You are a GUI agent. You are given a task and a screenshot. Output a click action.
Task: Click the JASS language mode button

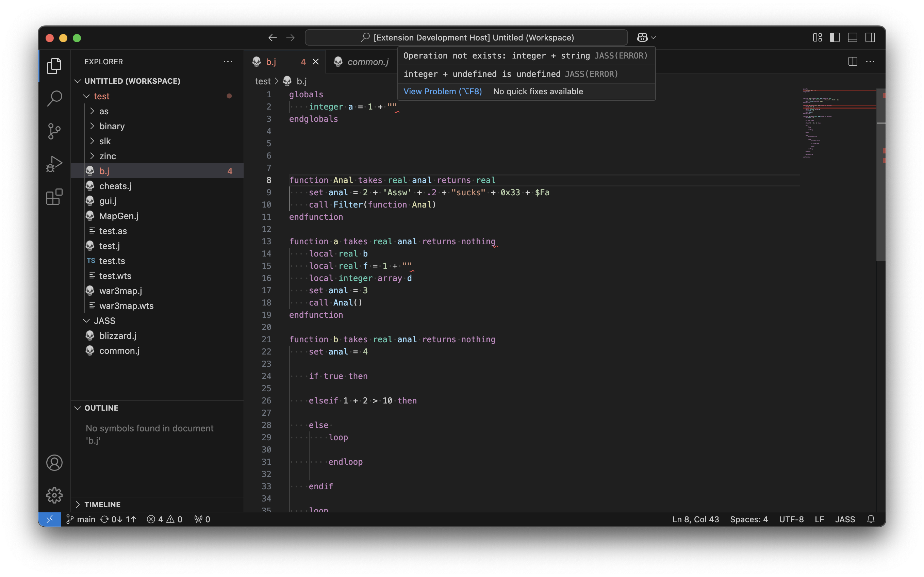(845, 519)
